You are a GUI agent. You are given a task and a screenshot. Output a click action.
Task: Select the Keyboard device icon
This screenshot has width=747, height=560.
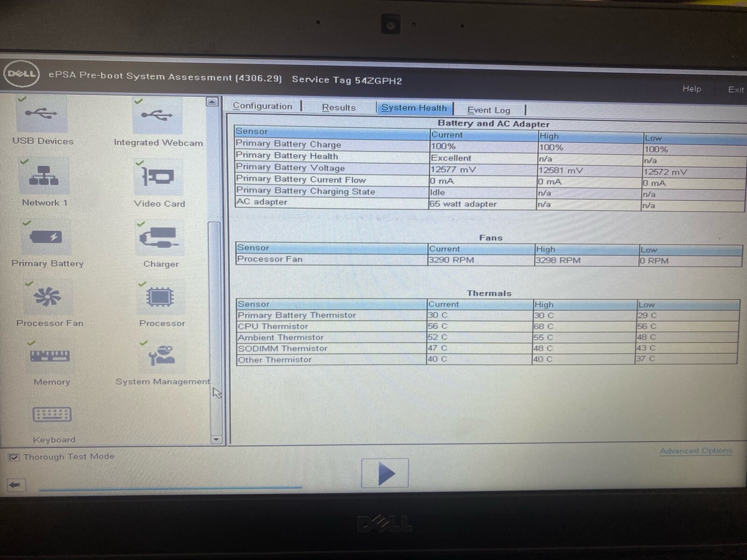tap(52, 414)
